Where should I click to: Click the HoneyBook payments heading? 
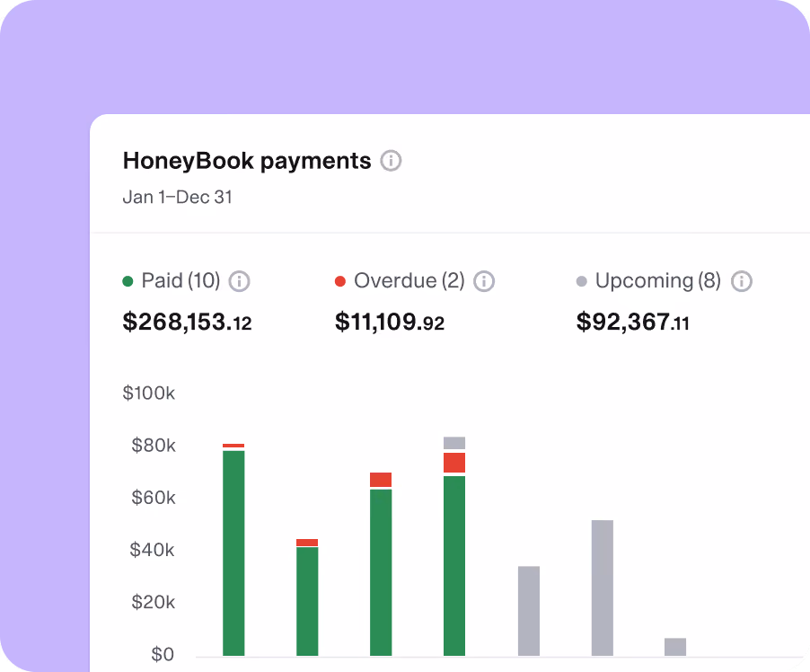pyautogui.click(x=247, y=161)
